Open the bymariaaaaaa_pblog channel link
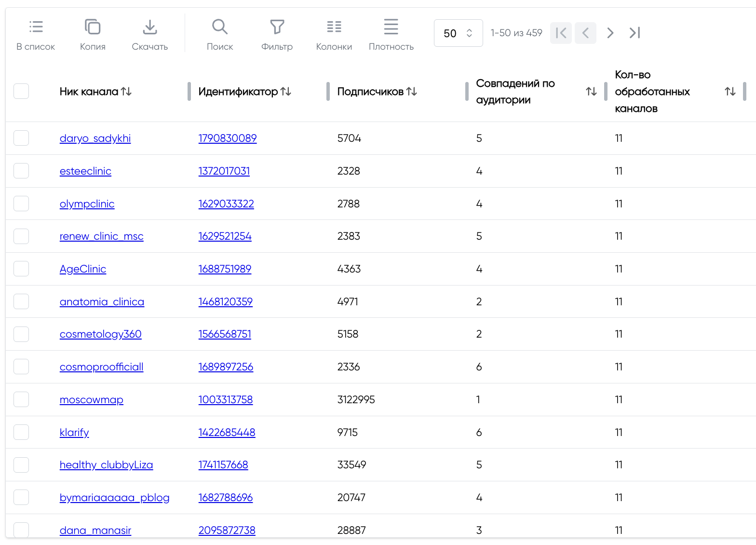This screenshot has width=756, height=545. (114, 498)
